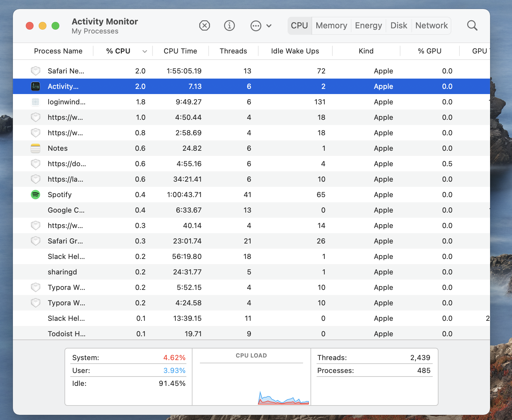The width and height of the screenshot is (512, 420).
Task: Click the green zoom window button
Action: (55, 26)
